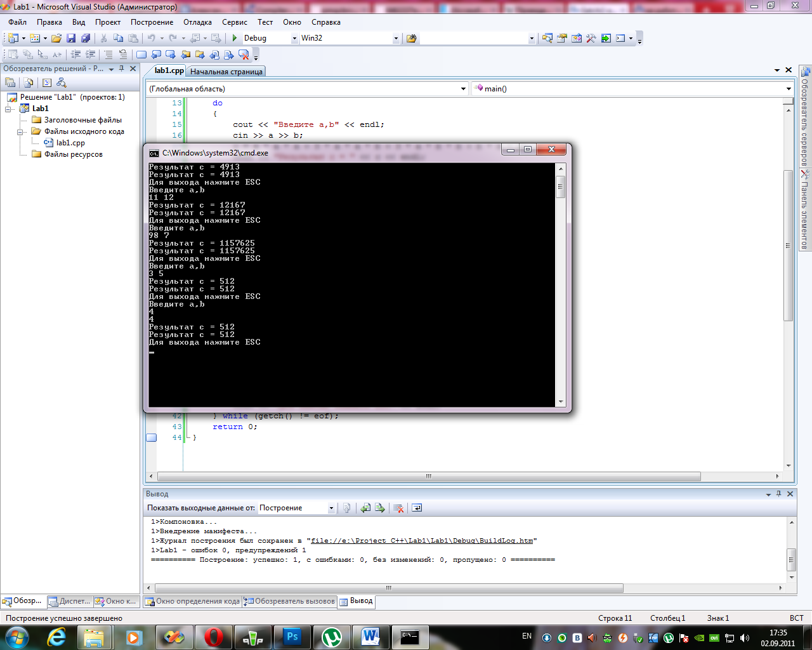The height and width of the screenshot is (650, 812).
Task: Open the Find combo box dropdown arrow
Action: [532, 39]
